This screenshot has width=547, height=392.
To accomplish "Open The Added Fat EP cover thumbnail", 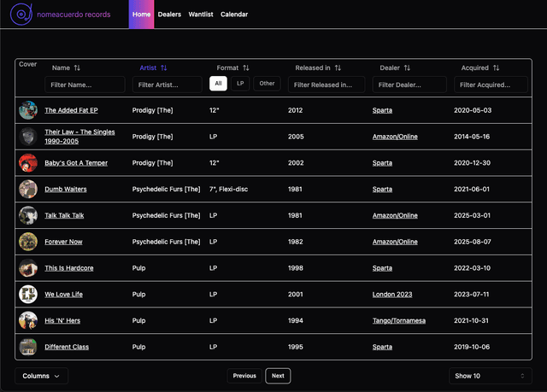I will tap(28, 110).
